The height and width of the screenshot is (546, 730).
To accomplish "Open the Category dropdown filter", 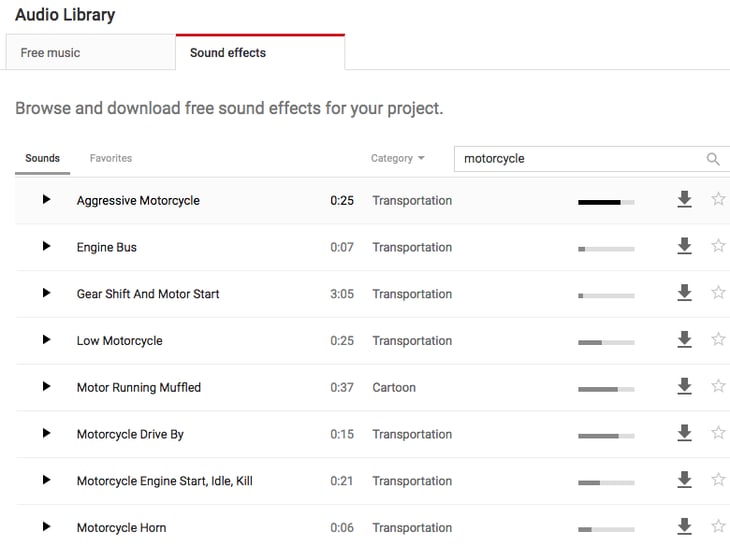I will pyautogui.click(x=398, y=158).
